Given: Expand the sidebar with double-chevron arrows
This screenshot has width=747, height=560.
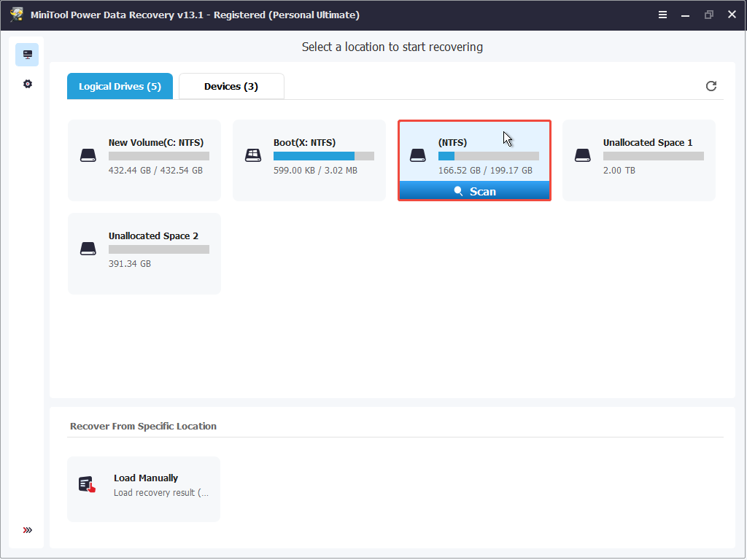Looking at the screenshot, I should (x=28, y=530).
